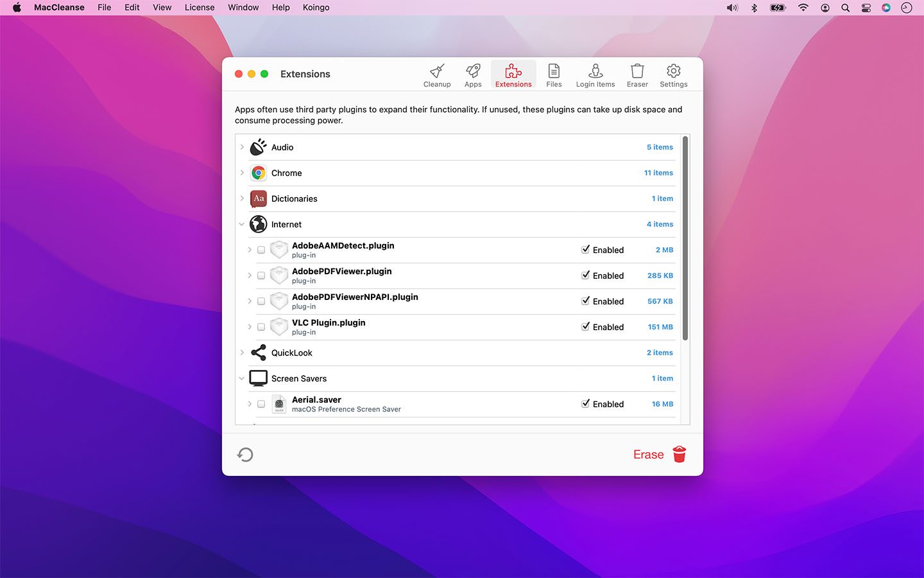Switch to the Apps rocket section
This screenshot has height=578, width=924.
pos(473,75)
